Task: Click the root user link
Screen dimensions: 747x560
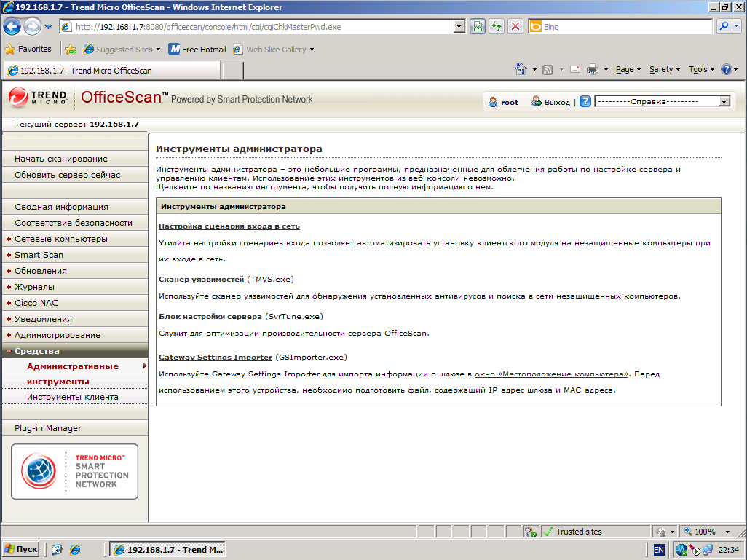Action: (509, 102)
